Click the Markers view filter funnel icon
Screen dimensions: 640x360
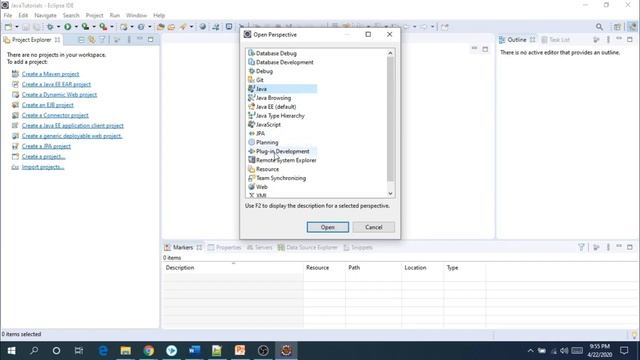581,247
